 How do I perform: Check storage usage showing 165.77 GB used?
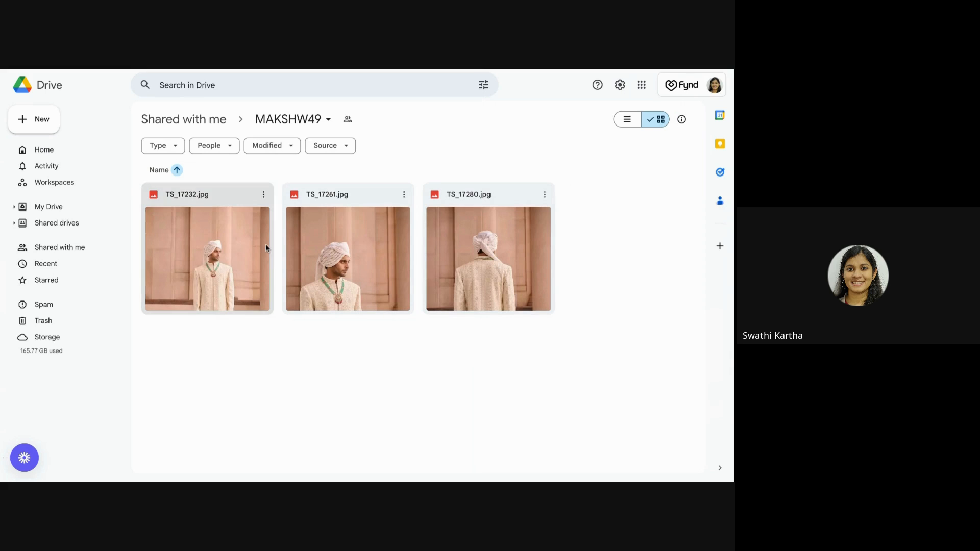click(x=41, y=350)
